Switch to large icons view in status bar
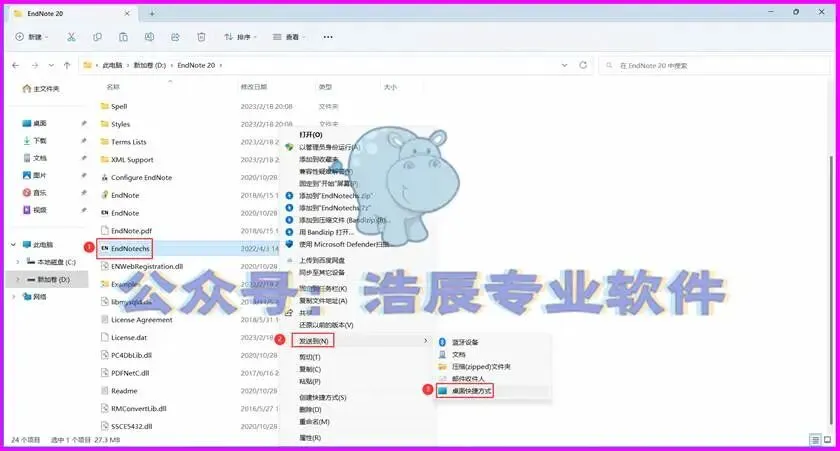 pos(828,440)
